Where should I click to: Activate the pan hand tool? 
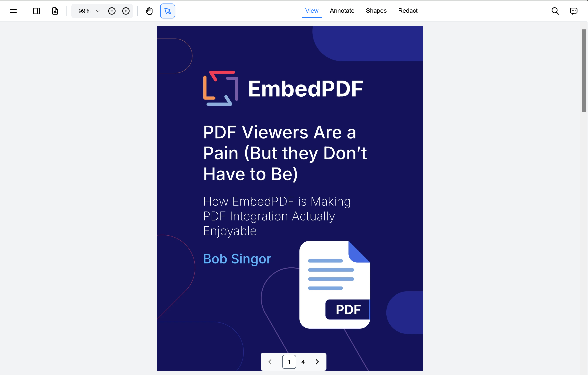coord(149,11)
